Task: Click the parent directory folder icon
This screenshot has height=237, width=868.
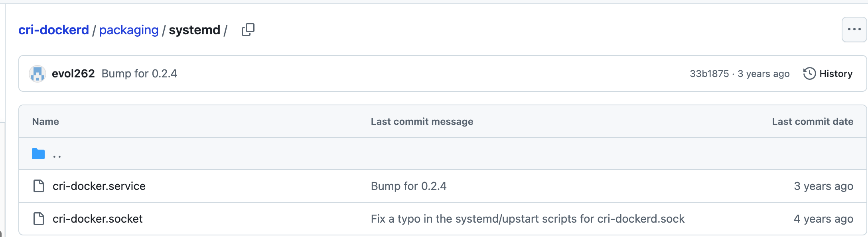Action: coord(38,154)
